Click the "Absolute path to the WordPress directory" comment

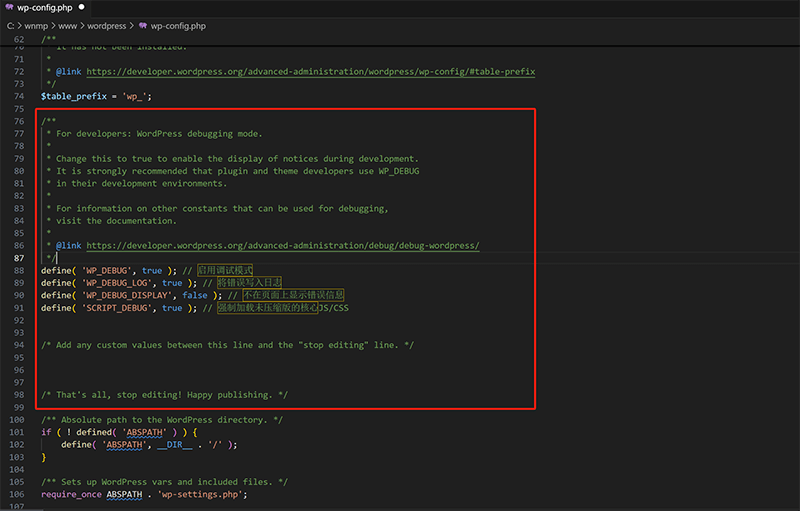pos(162,420)
